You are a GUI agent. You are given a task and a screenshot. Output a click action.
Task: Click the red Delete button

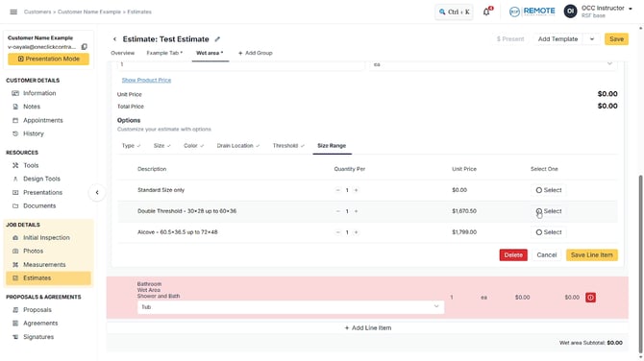click(513, 255)
